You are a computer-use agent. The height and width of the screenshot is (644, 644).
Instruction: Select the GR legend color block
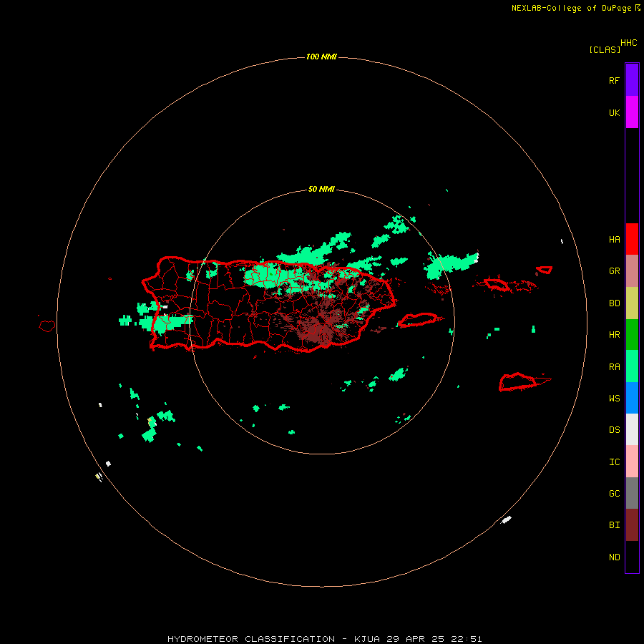pyautogui.click(x=632, y=271)
